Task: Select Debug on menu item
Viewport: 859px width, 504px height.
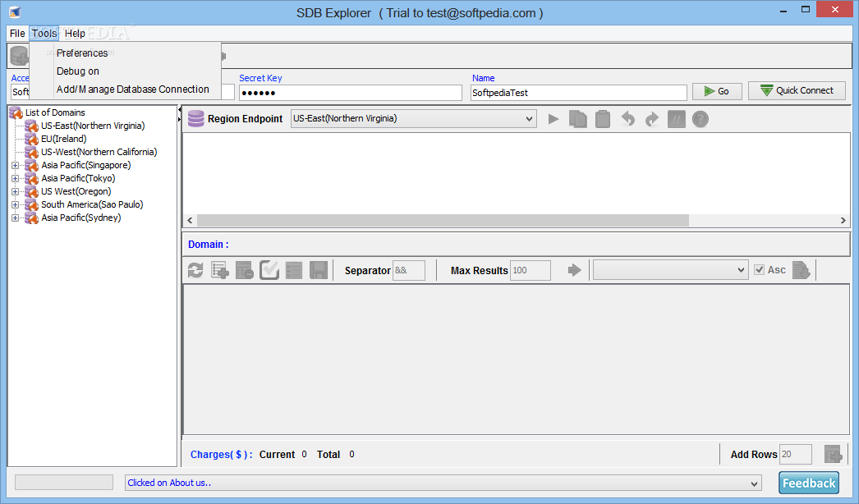Action: [x=126, y=71]
